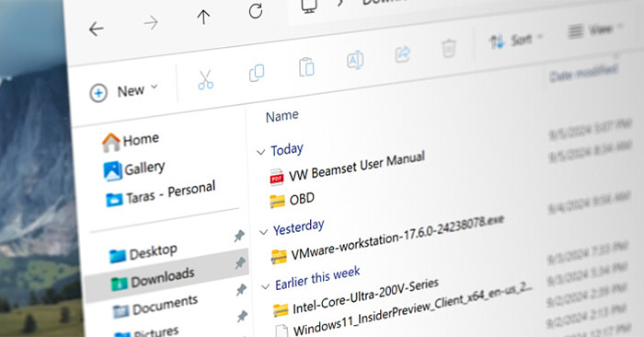The width and height of the screenshot is (644, 337).
Task: Expand the address bar path chevron
Action: click(x=340, y=4)
